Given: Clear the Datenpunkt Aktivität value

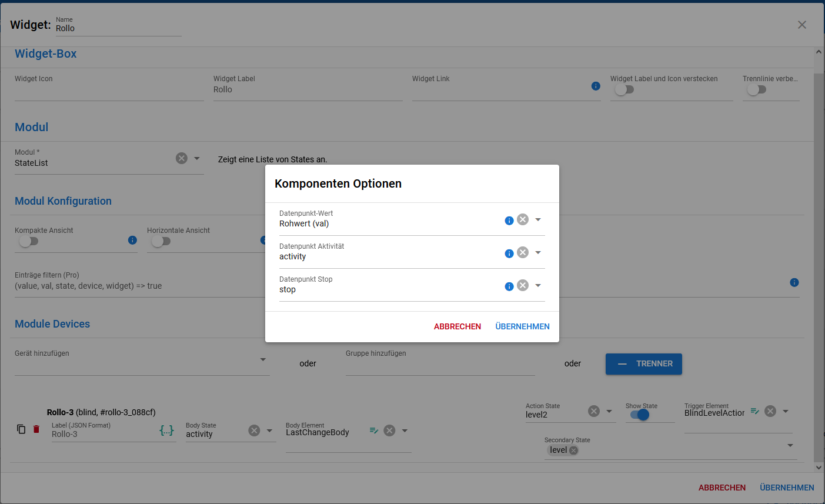Looking at the screenshot, I should tap(523, 252).
